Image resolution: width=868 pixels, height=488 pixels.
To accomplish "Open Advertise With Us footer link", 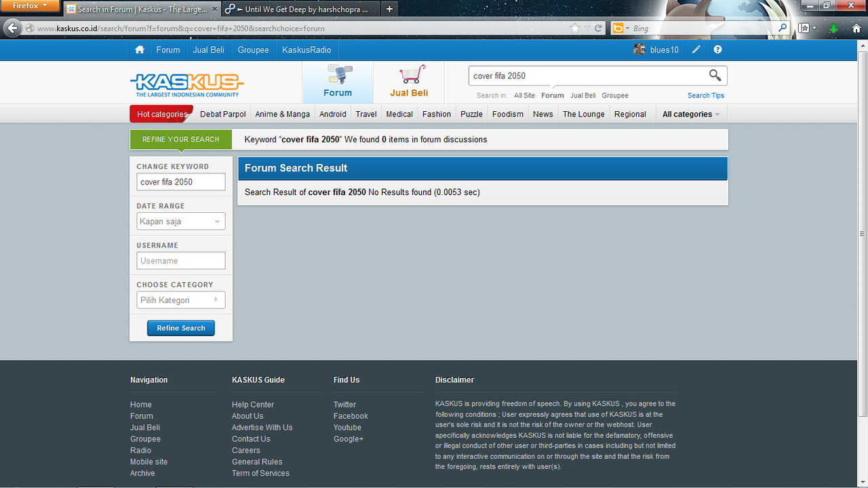I will pos(262,428).
